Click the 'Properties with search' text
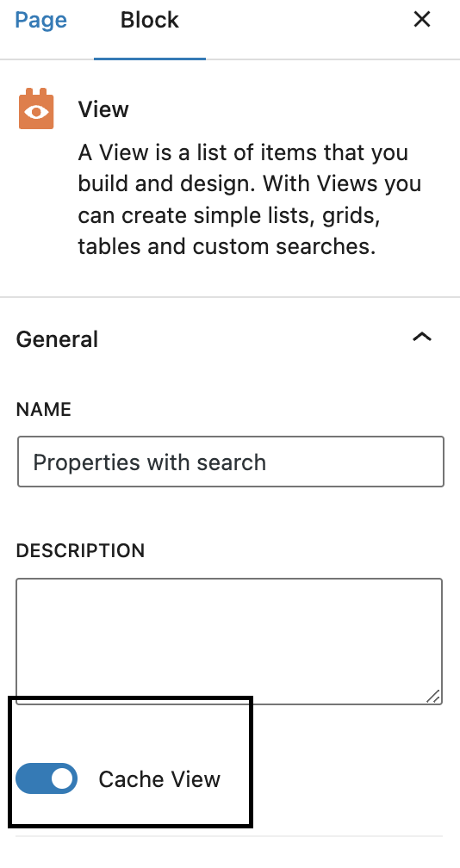The height and width of the screenshot is (868, 460). click(150, 462)
